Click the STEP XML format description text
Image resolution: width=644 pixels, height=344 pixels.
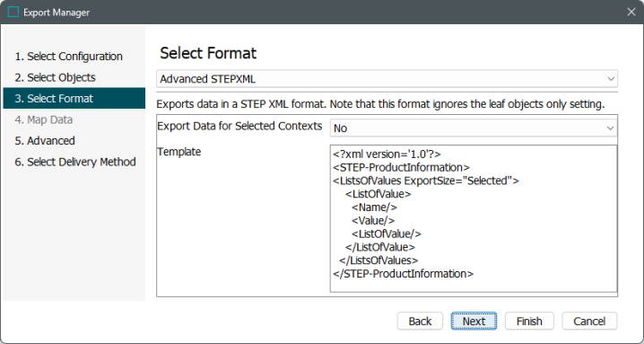pos(380,104)
